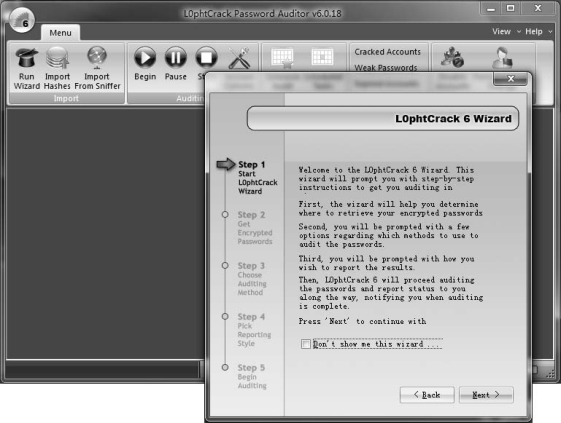Stop the audit with the square icon
The width and height of the screenshot is (561, 423).
tap(206, 57)
